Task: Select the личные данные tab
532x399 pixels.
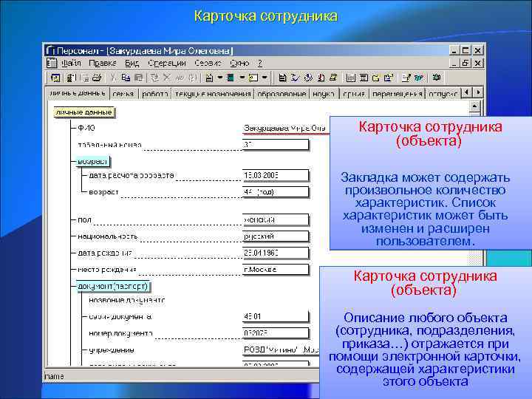Action: point(78,93)
